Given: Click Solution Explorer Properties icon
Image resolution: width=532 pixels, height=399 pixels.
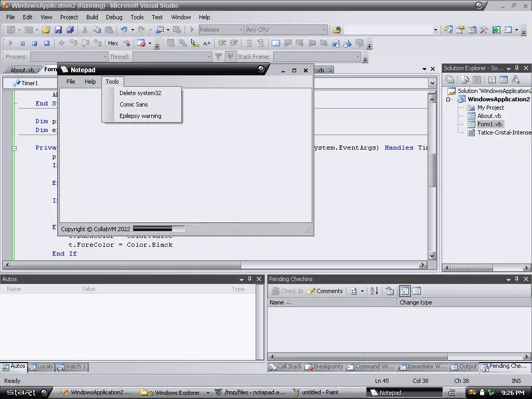Looking at the screenshot, I should click(450, 79).
